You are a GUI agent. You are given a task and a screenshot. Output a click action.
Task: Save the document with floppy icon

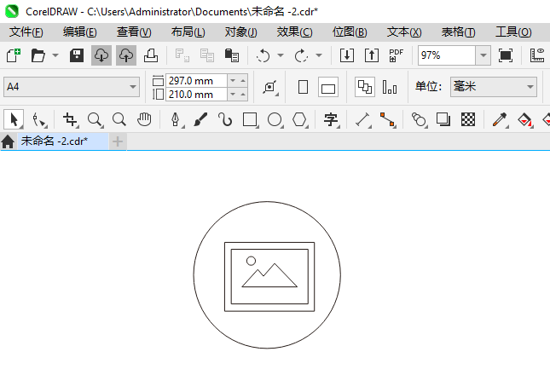(77, 55)
